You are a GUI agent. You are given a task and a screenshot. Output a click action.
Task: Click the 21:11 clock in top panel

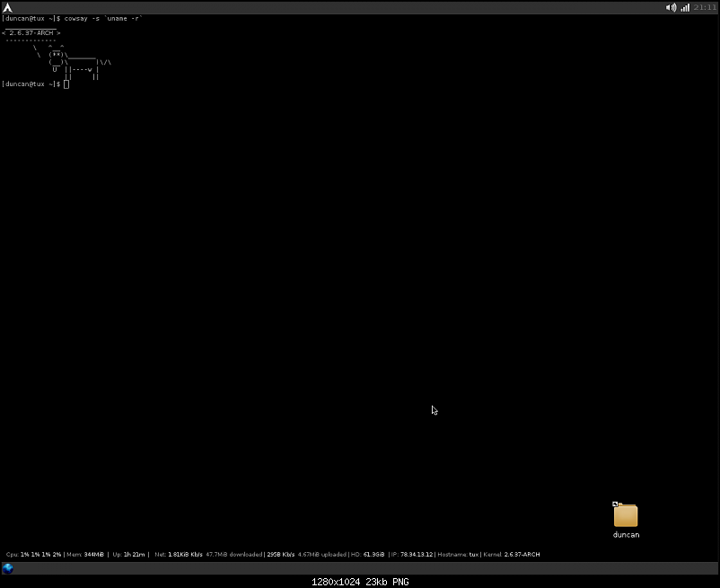(705, 7)
